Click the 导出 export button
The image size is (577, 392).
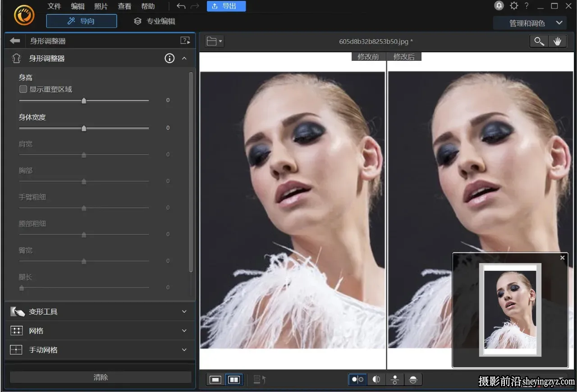click(226, 6)
